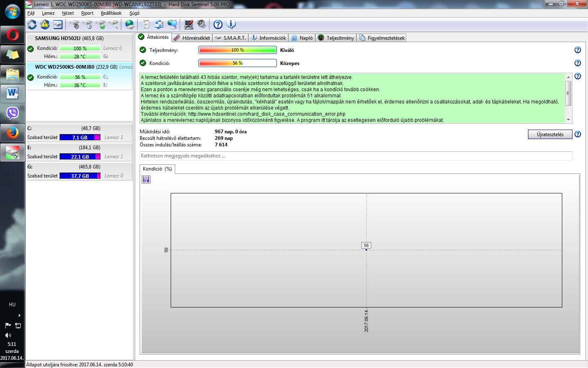Click the info bubble toolbar icon
Screen dimensions: 588x368
coord(231,25)
